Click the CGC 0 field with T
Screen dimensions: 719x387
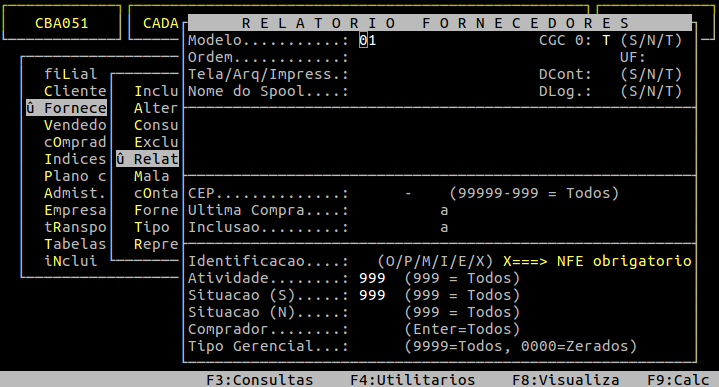[x=606, y=40]
